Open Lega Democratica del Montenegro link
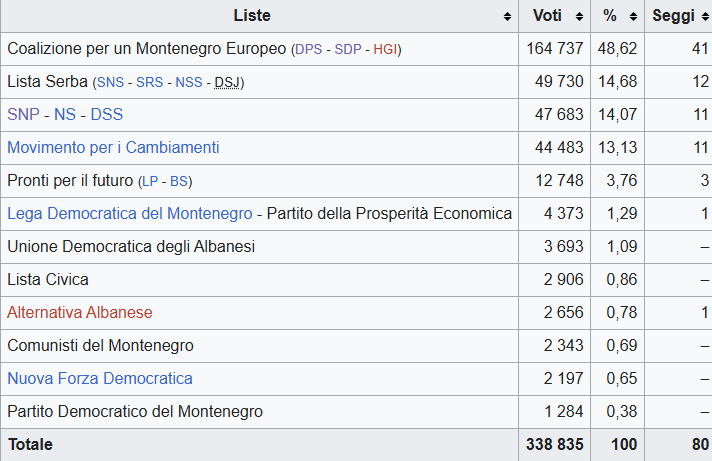Viewport: 712px width, 461px height. (x=129, y=213)
